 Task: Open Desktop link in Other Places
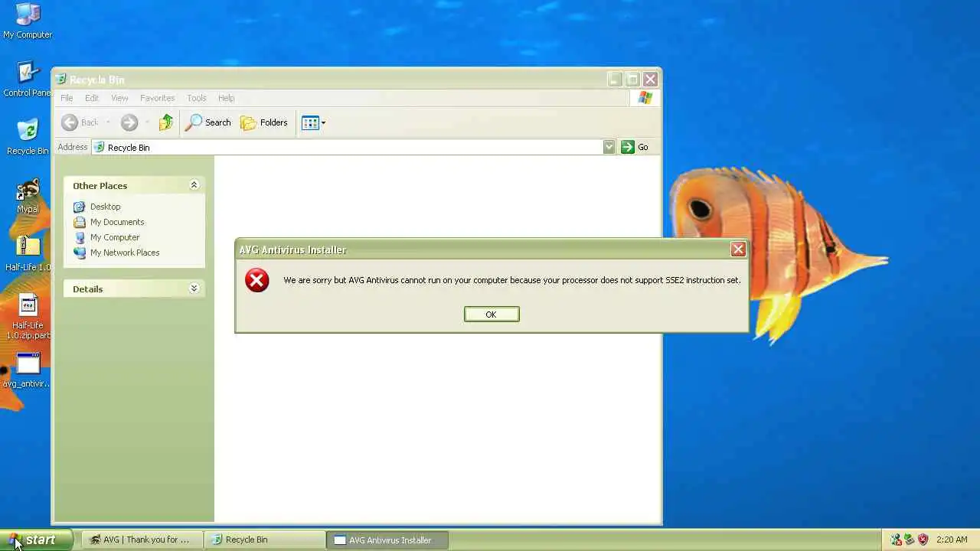(97, 207)
